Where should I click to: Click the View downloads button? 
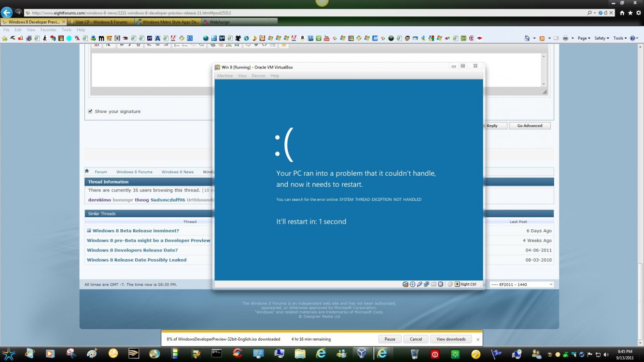click(451, 339)
